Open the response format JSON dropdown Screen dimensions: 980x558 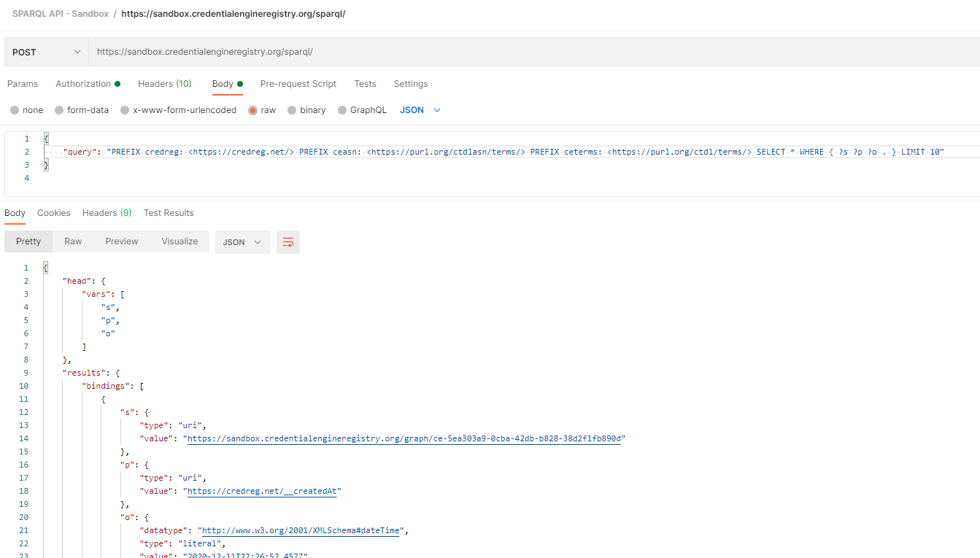(242, 241)
